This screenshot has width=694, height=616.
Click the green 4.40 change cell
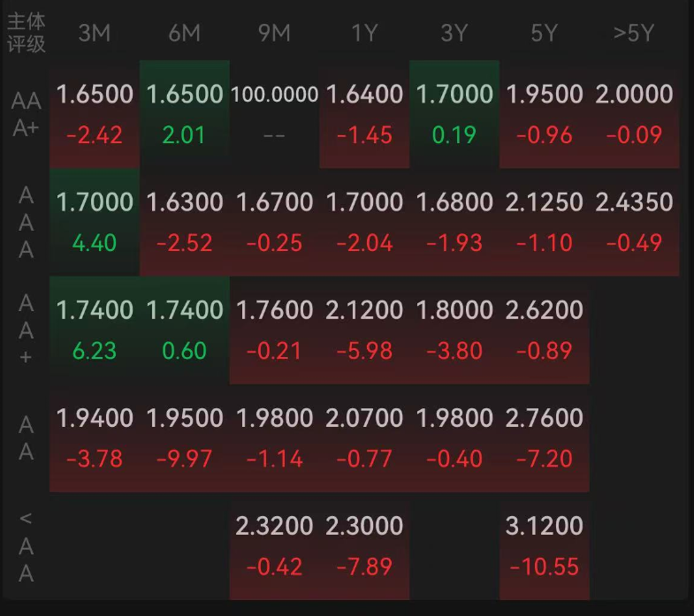click(x=95, y=243)
